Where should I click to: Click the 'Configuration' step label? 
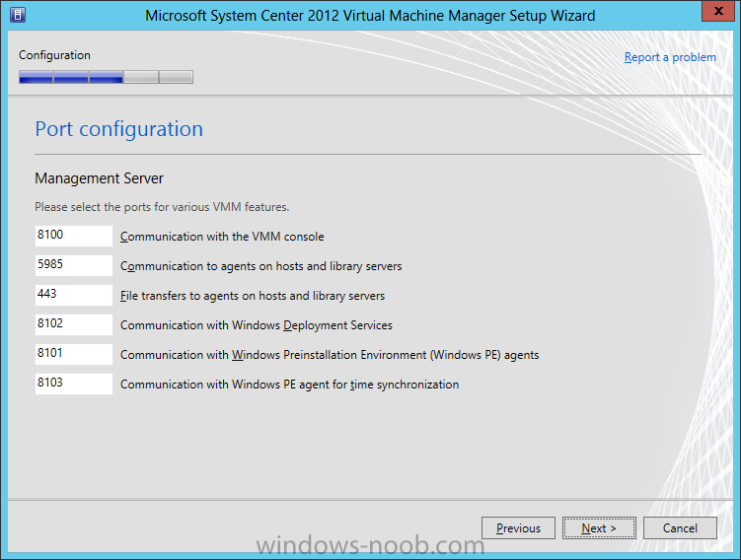point(54,55)
